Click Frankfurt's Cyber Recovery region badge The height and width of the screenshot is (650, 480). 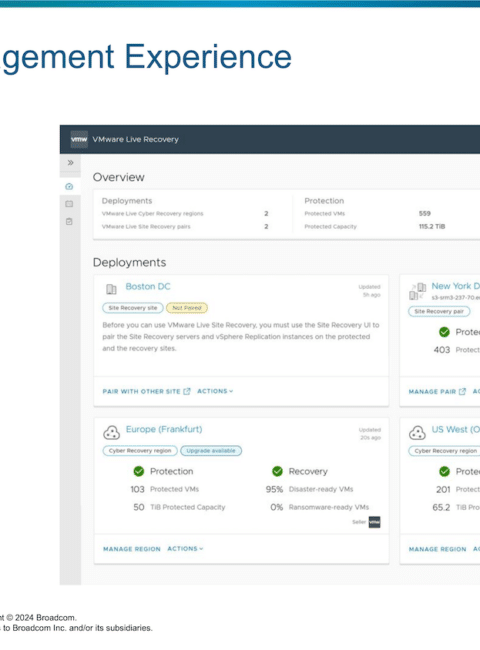point(140,451)
